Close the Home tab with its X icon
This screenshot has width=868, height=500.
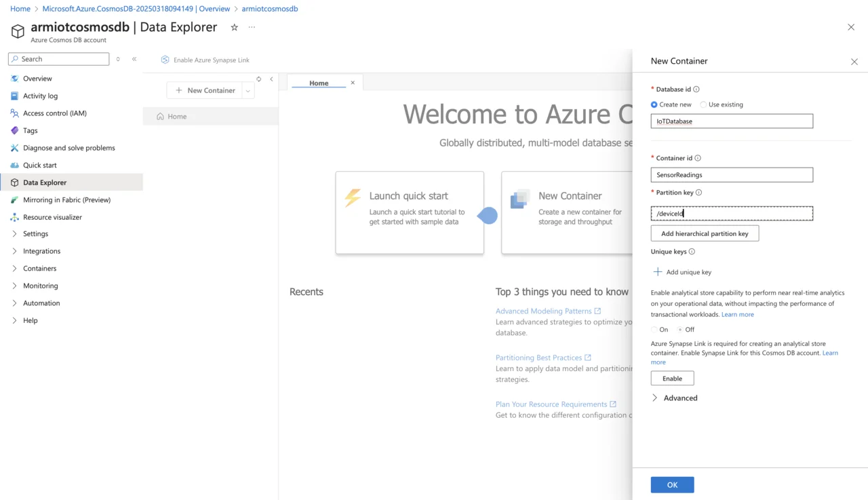pos(353,83)
